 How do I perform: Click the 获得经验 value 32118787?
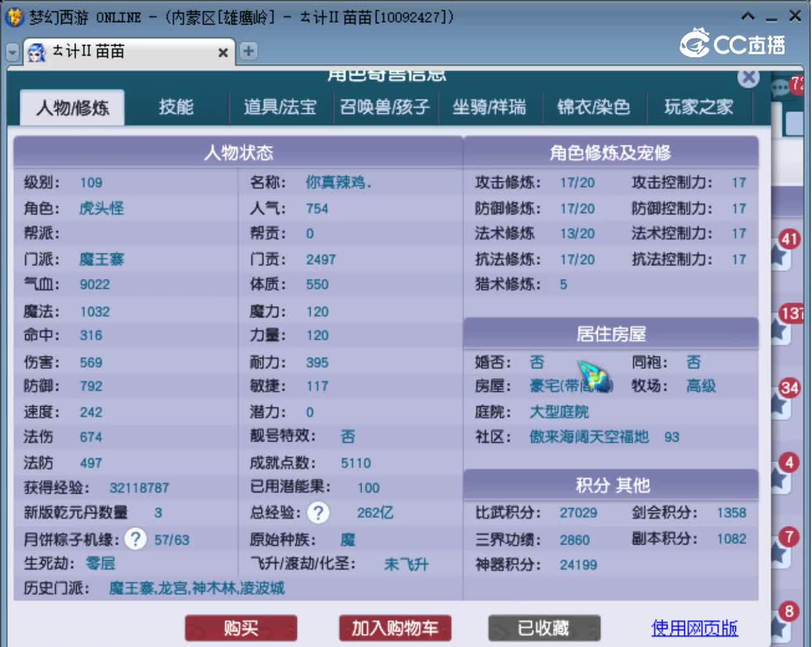click(x=139, y=488)
